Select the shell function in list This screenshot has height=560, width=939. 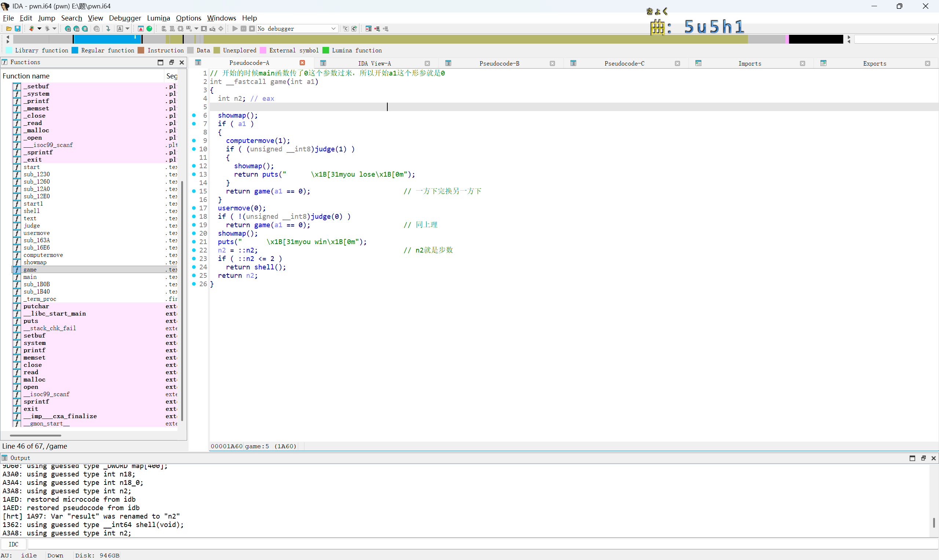point(32,211)
